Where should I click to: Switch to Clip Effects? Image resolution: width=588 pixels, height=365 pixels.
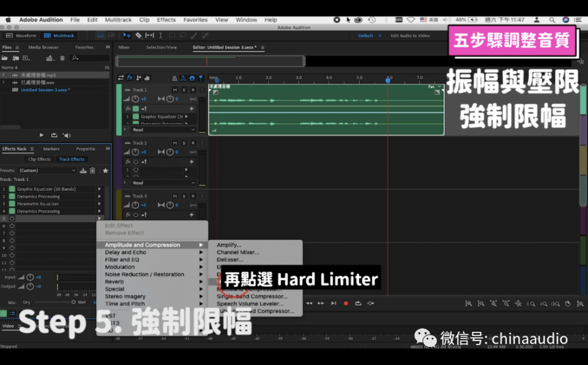[x=39, y=159]
